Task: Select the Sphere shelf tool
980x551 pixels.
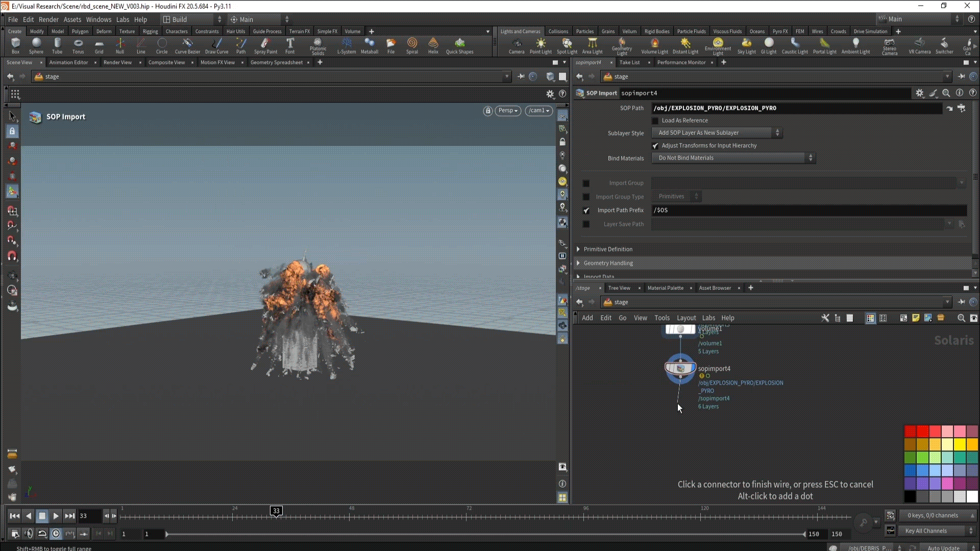Action: [36, 45]
